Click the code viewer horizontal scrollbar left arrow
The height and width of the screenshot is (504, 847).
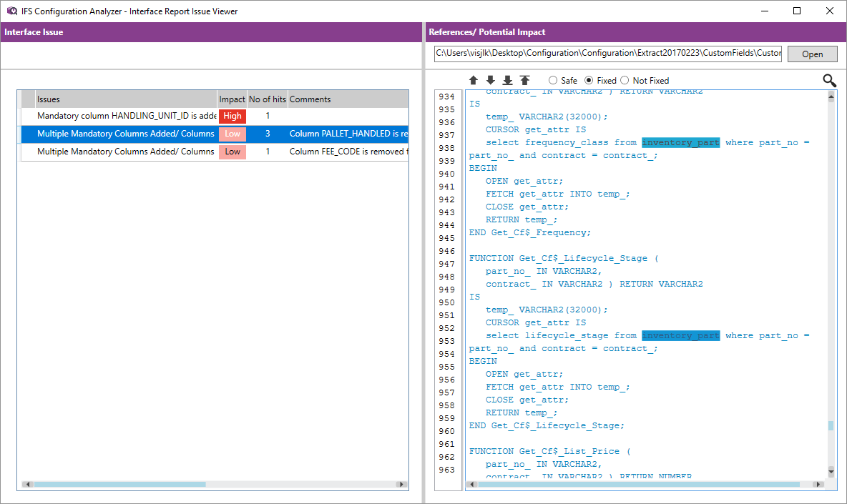(x=472, y=484)
